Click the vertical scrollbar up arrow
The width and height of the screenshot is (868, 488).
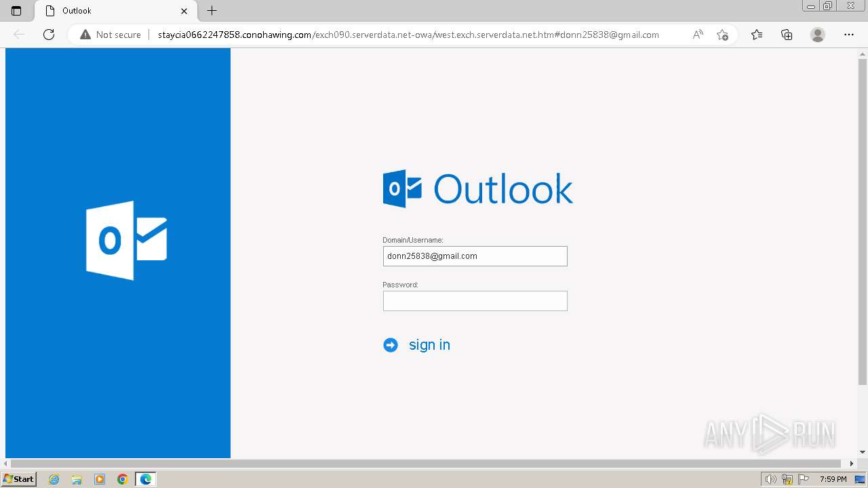pyautogui.click(x=863, y=54)
